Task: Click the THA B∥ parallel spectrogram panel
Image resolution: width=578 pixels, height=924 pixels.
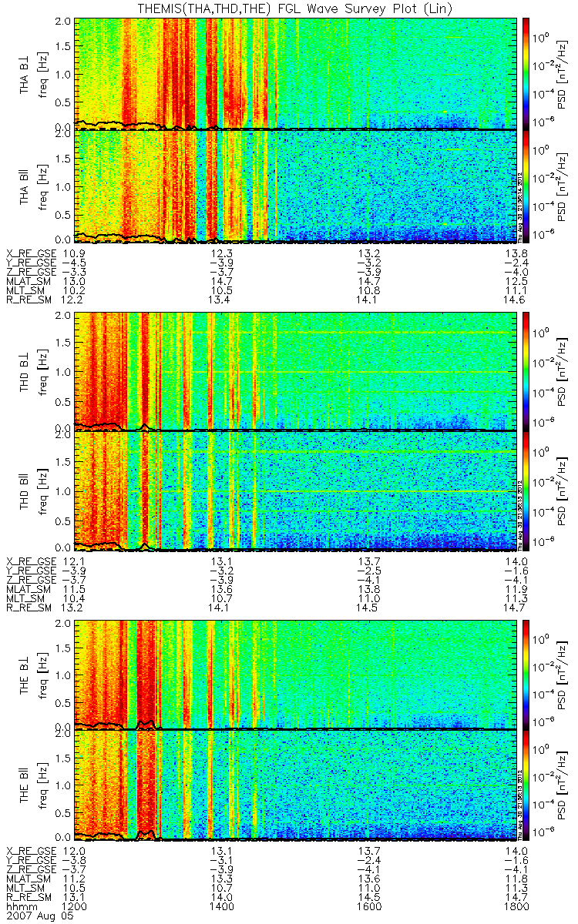Action: click(x=295, y=186)
